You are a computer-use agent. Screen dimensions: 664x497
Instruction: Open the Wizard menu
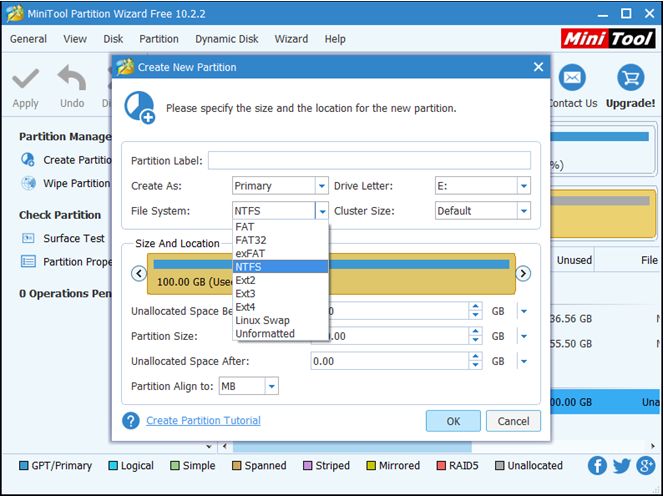(x=291, y=39)
